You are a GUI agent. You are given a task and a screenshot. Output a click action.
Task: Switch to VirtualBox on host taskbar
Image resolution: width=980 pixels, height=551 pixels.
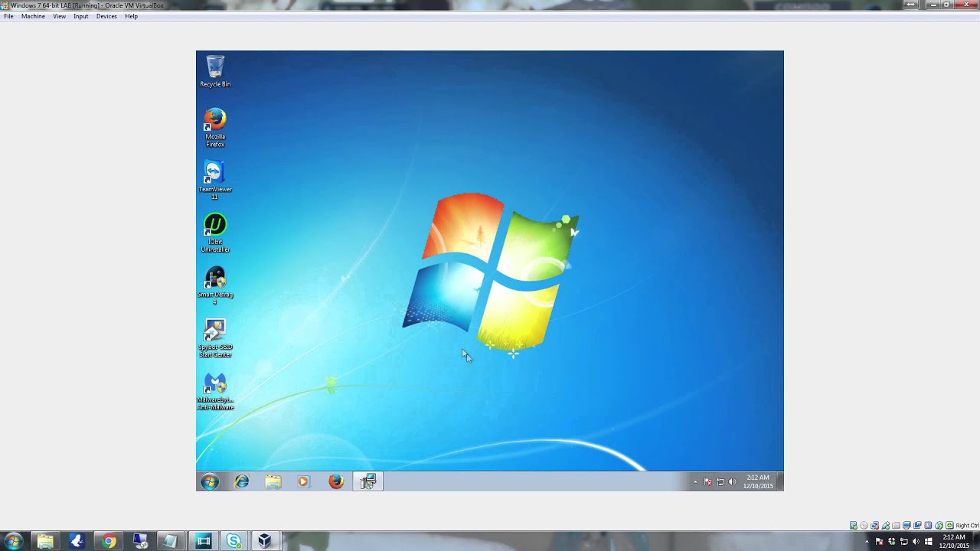click(264, 541)
